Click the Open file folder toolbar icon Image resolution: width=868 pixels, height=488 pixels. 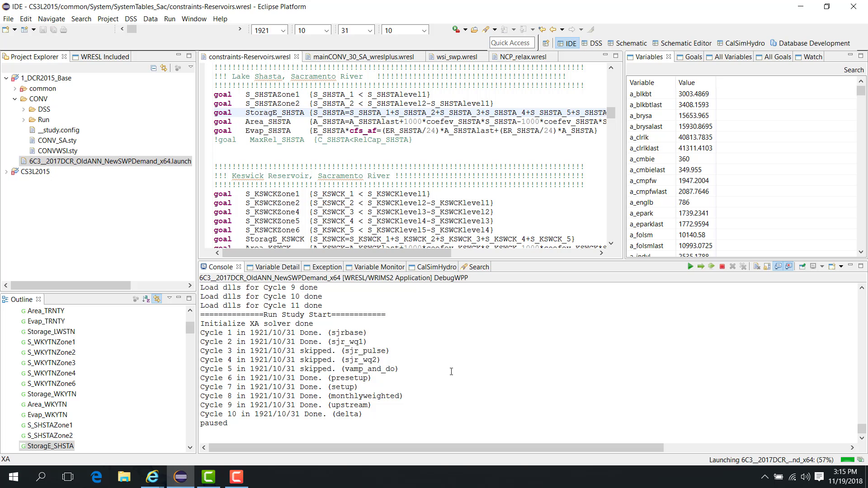474,29
